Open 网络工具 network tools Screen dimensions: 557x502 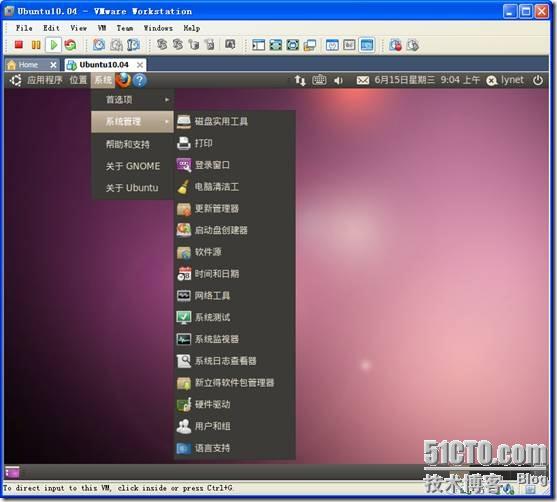pos(234,296)
